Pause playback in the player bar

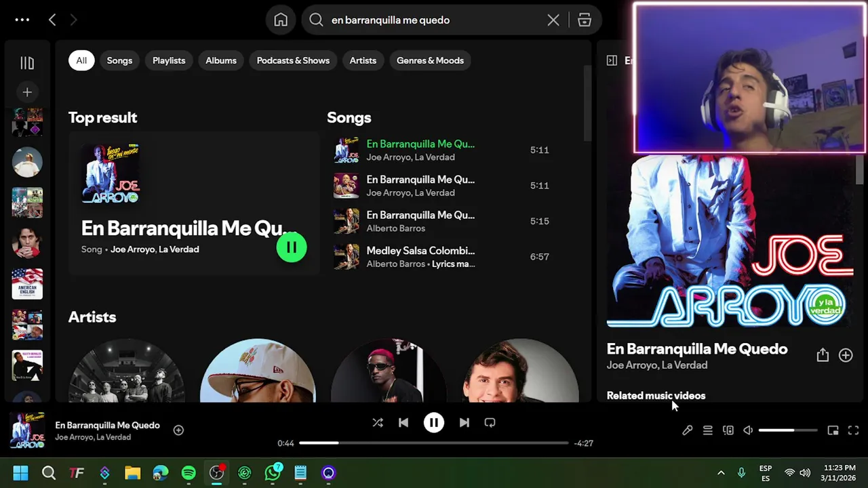(433, 422)
